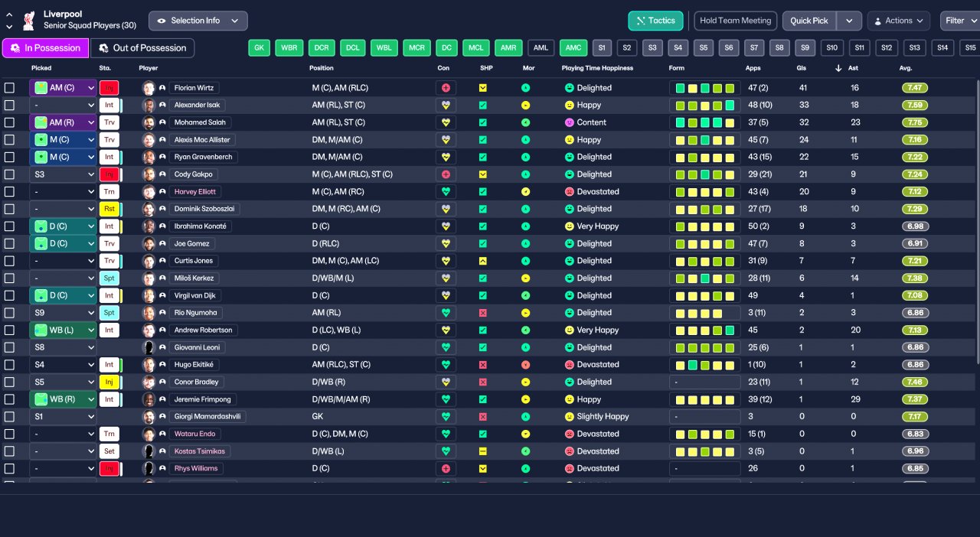The height and width of the screenshot is (537, 980).
Task: Click Rhys Williams's red condition cross icon
Action: (x=446, y=468)
